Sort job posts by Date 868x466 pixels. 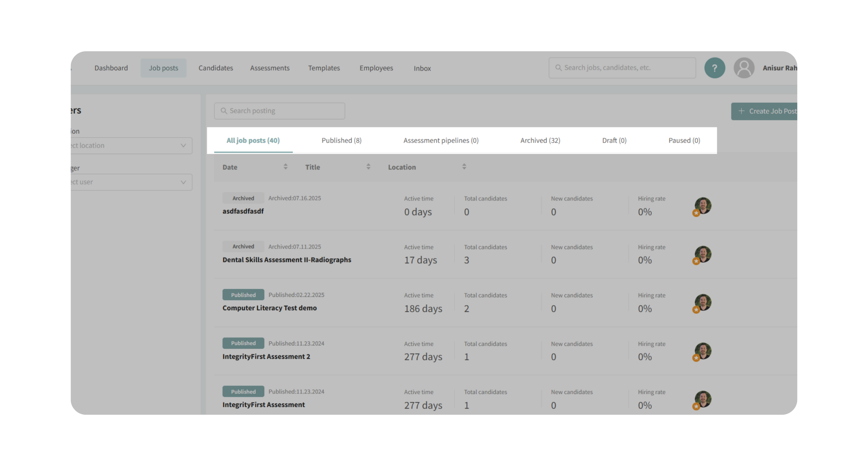285,167
